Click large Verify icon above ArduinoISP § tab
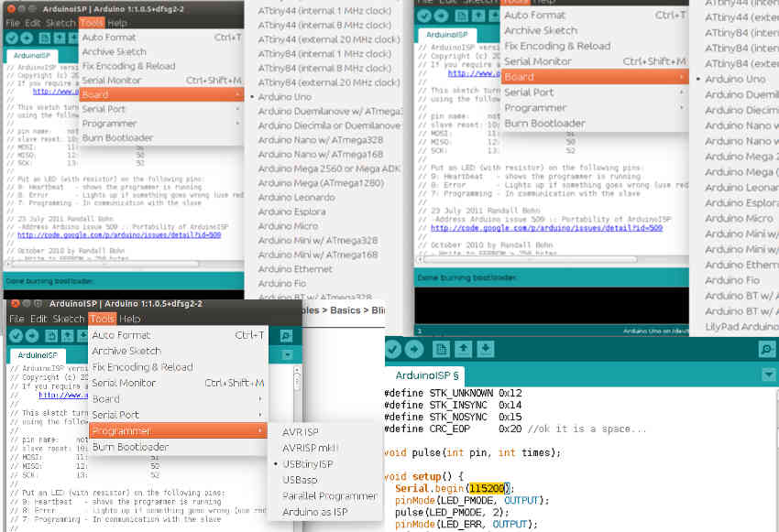Viewport: 779px width, 532px height. click(392, 350)
